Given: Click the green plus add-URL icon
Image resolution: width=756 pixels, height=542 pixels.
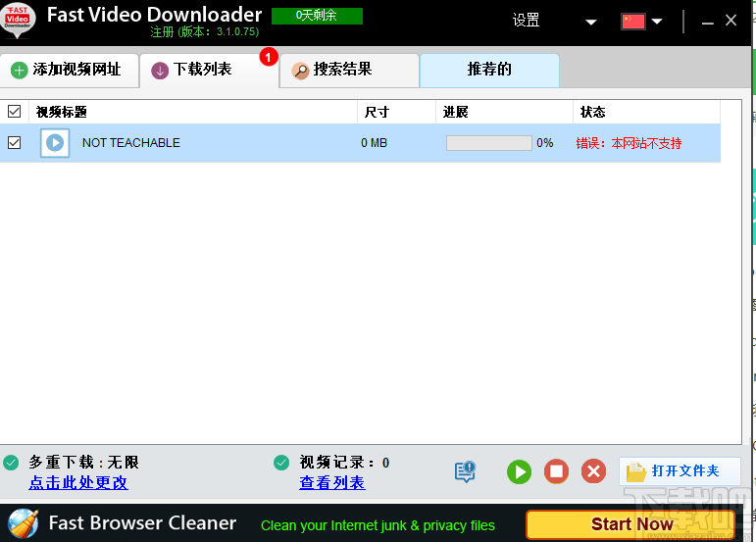Looking at the screenshot, I should pyautogui.click(x=19, y=71).
